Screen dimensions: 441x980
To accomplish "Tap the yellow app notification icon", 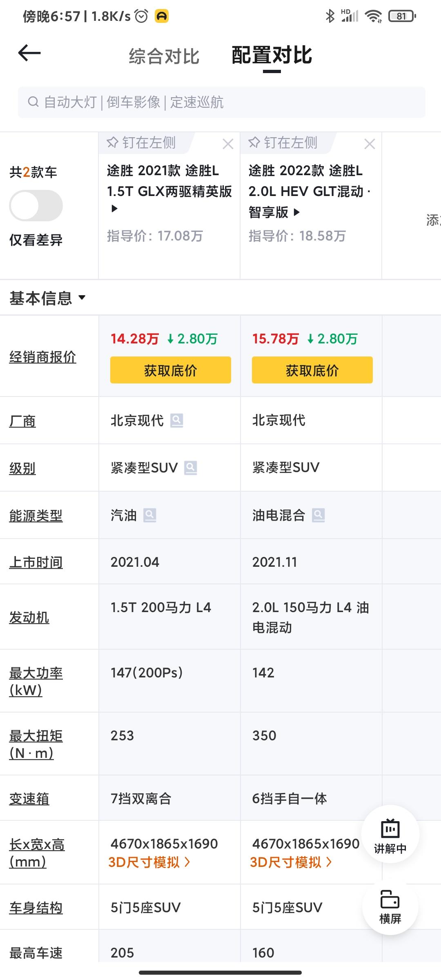I will pos(162,16).
